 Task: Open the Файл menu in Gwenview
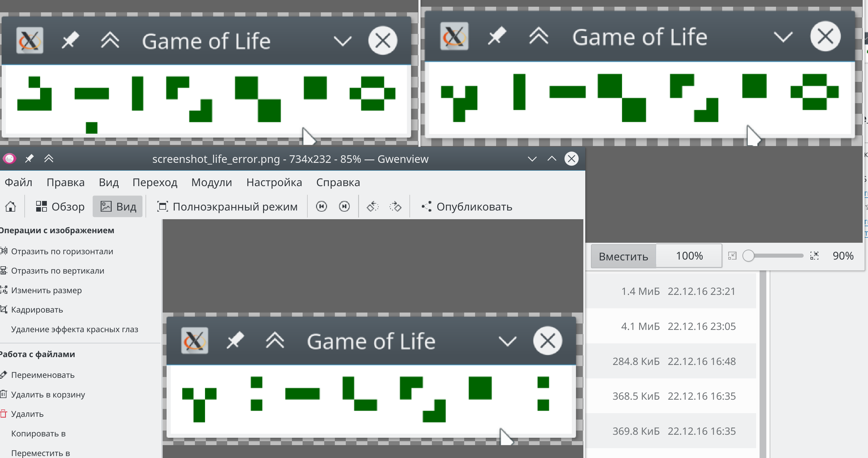point(18,182)
